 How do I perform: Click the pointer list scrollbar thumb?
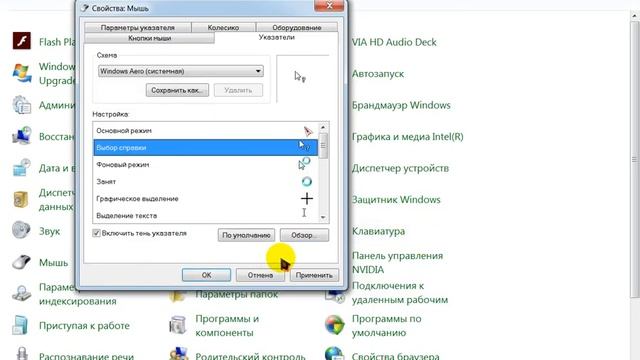323,146
